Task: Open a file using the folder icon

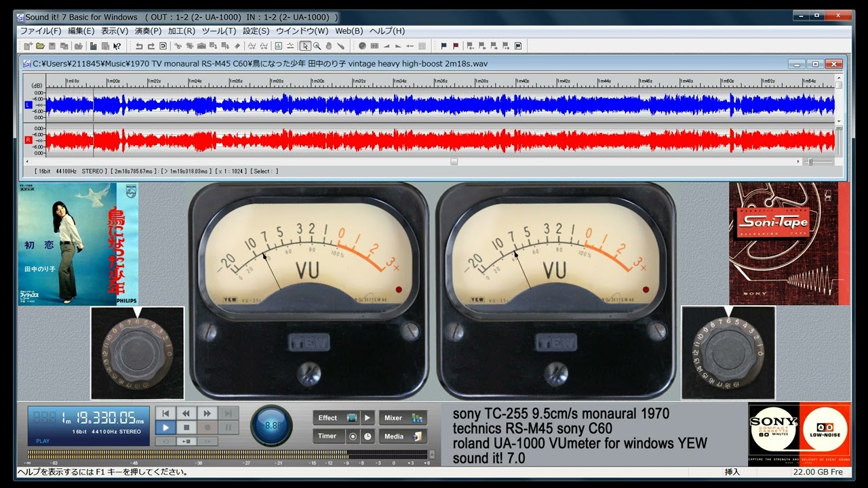Action: coord(40,46)
